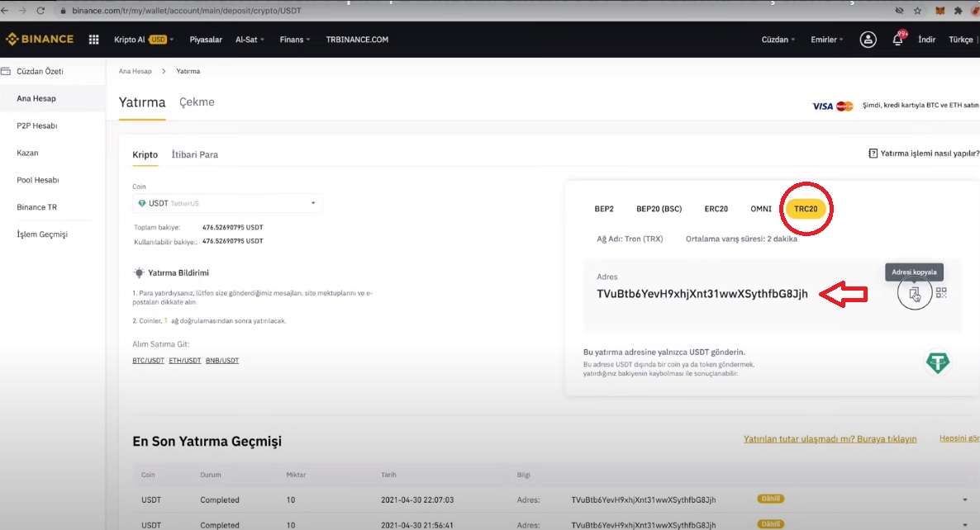This screenshot has width=980, height=530.
Task: Open the Cüzdan dropdown in the top bar
Action: [x=778, y=40]
